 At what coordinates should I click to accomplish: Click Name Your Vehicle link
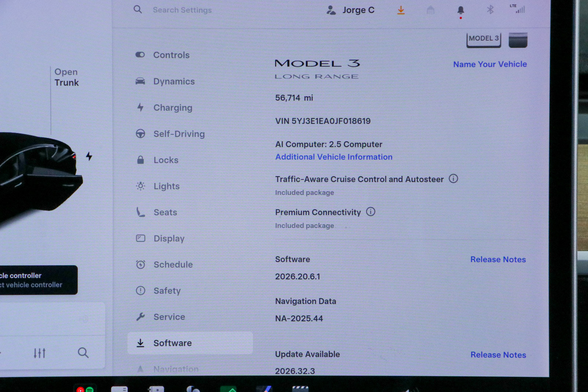pos(490,64)
